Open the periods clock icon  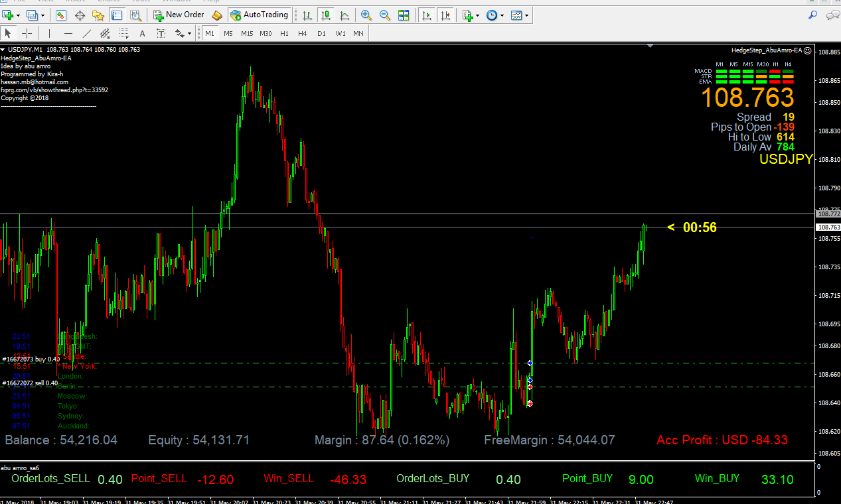tap(492, 15)
